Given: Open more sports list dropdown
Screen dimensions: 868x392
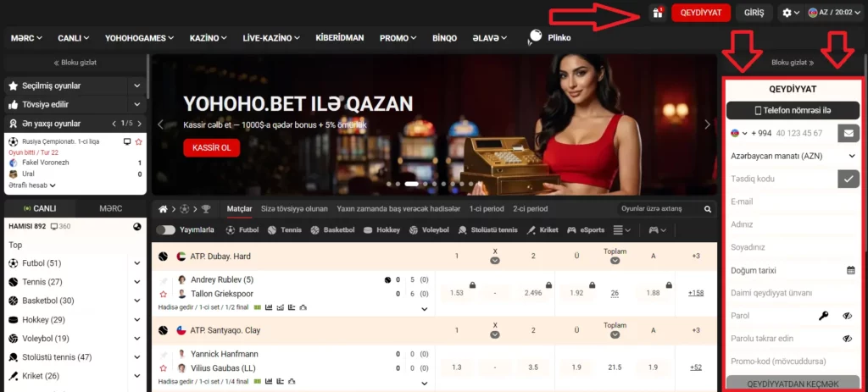Looking at the screenshot, I should pyautogui.click(x=622, y=230).
